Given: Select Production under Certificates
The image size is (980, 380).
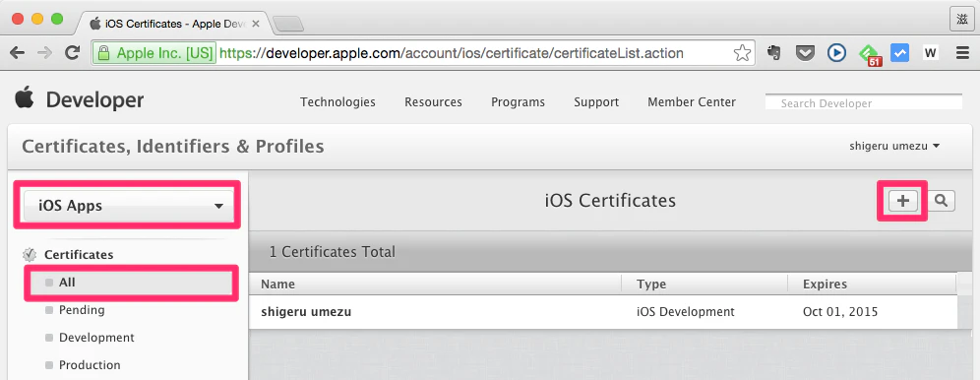Looking at the screenshot, I should tap(90, 365).
